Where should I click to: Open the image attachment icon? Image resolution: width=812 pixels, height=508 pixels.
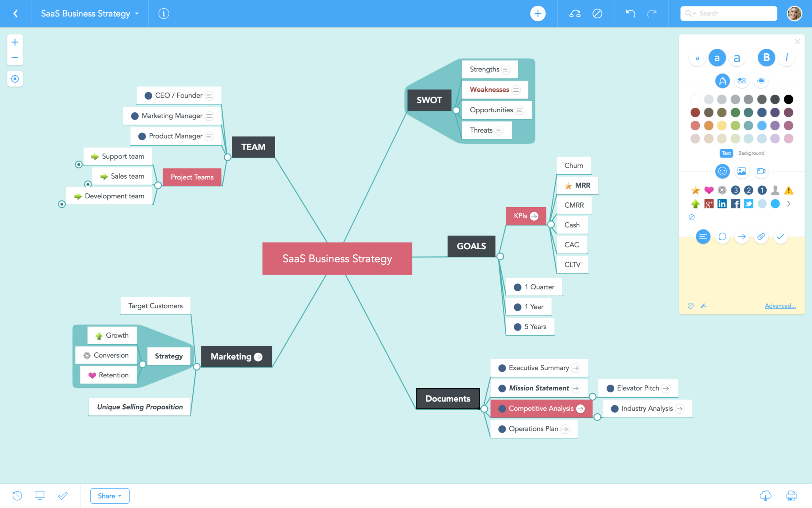tap(741, 171)
